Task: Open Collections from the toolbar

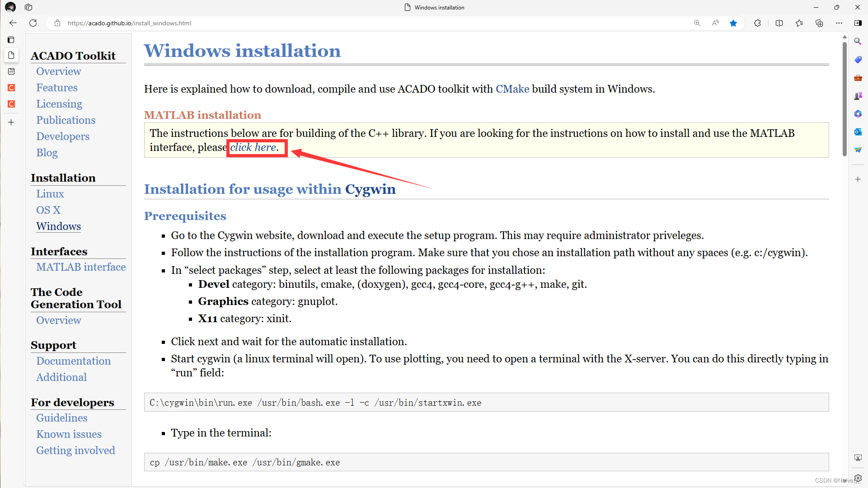Action: pos(819,23)
